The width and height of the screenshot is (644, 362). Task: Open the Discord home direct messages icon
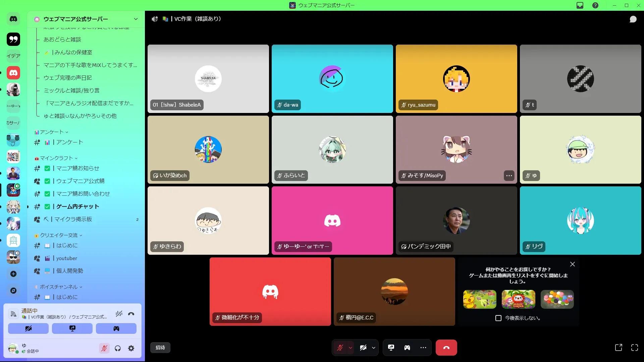13,19
